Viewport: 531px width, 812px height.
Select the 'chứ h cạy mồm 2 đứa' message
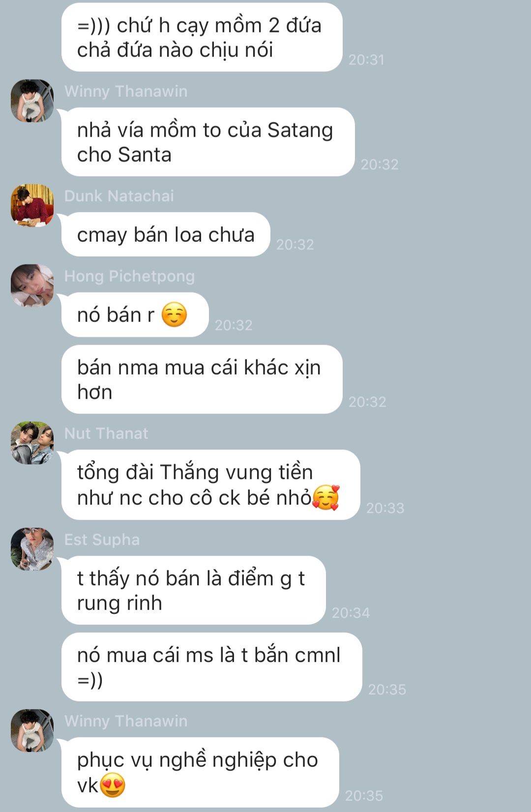click(202, 37)
